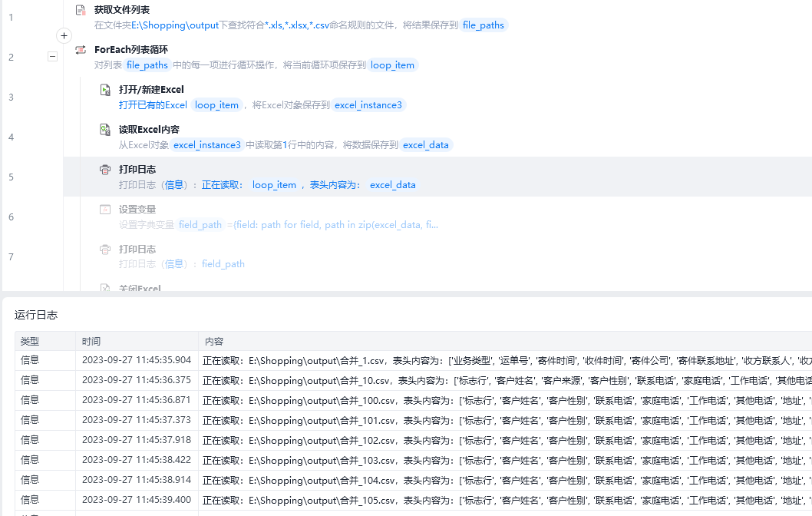
Task: Click timestamp 2023-09-27 11:45:39.400
Action: pyautogui.click(x=137, y=500)
